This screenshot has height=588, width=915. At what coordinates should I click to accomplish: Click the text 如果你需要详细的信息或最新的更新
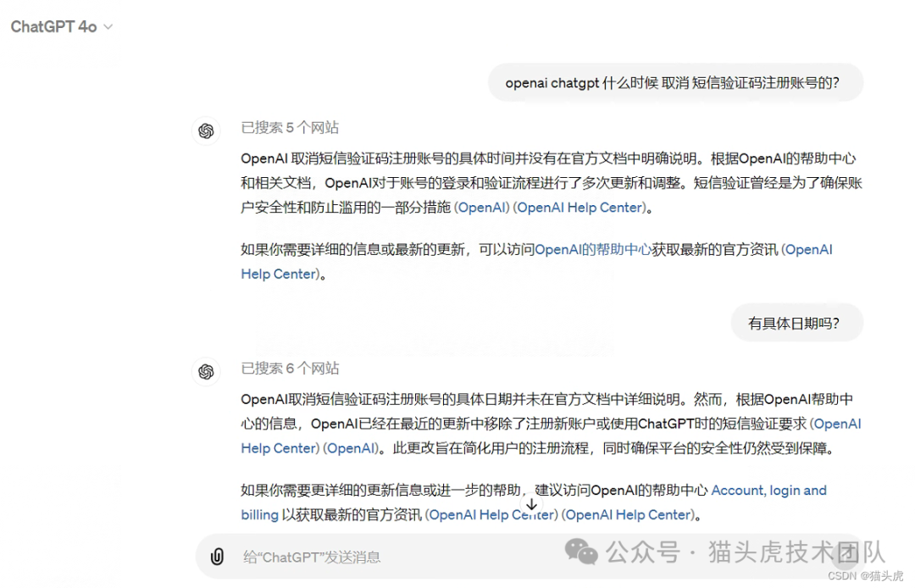tap(352, 250)
